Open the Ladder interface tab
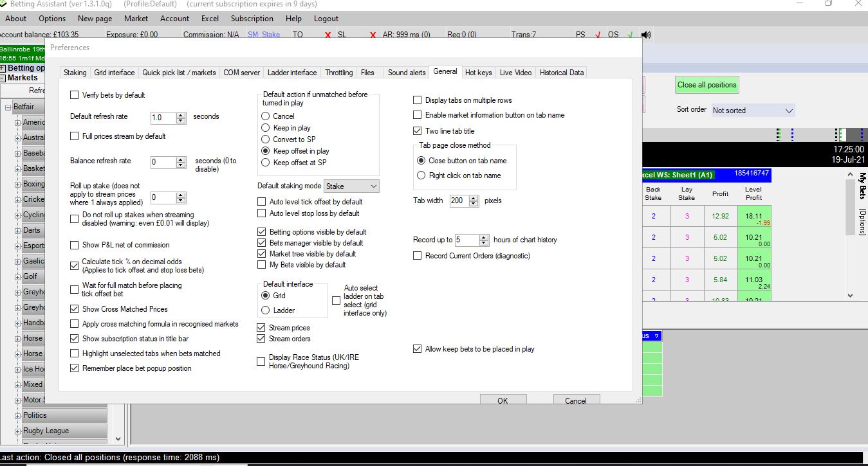The image size is (868, 466). pos(292,73)
